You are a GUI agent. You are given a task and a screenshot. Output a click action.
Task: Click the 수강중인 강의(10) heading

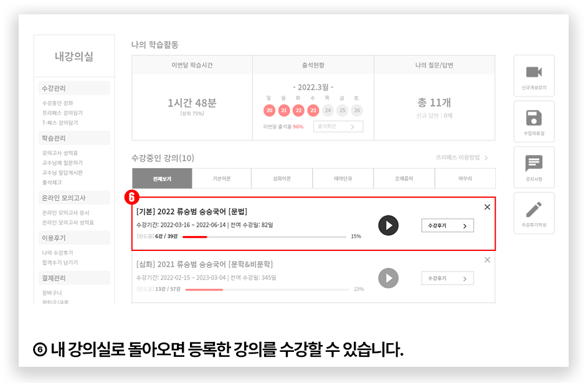[163, 158]
